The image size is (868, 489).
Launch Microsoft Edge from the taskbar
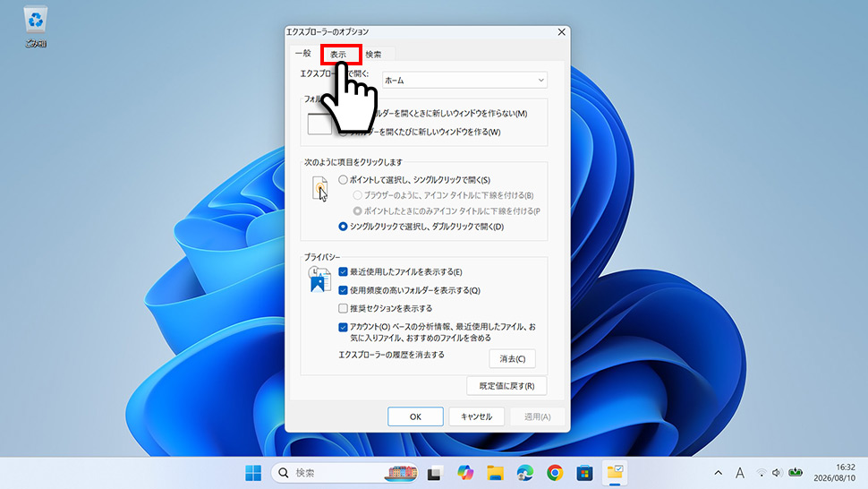tap(524, 473)
